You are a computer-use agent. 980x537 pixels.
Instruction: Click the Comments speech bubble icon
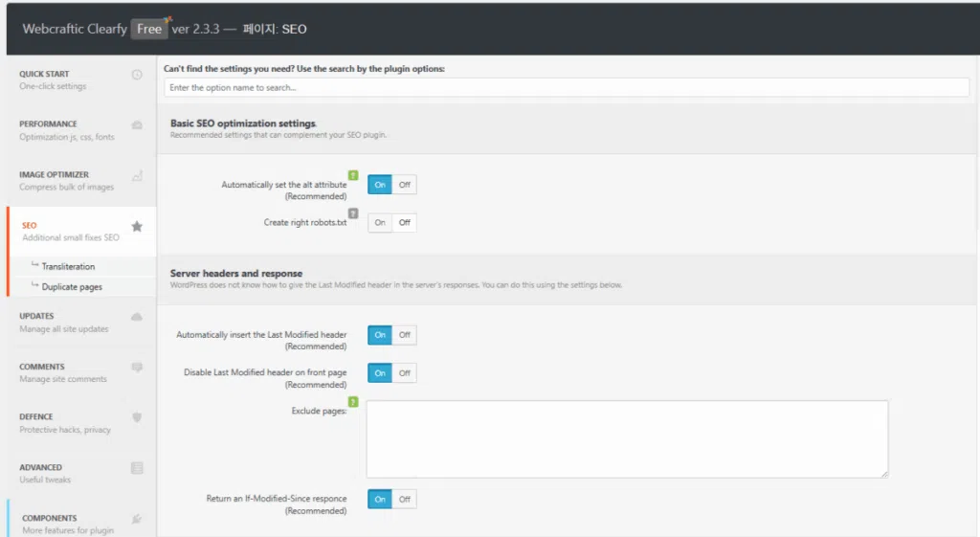point(137,368)
